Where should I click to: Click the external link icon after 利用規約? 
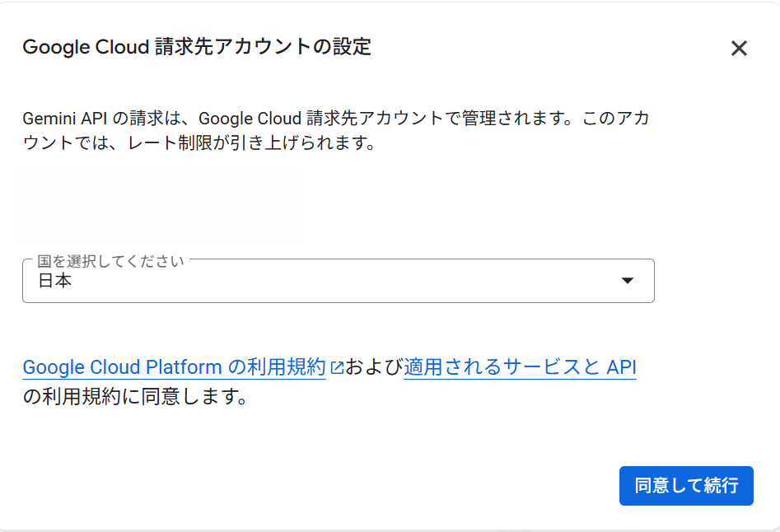[x=336, y=368]
